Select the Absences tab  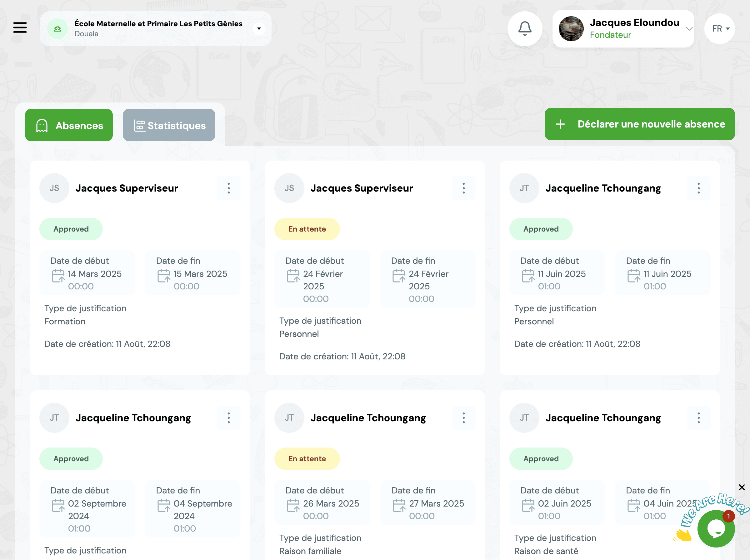pos(69,125)
